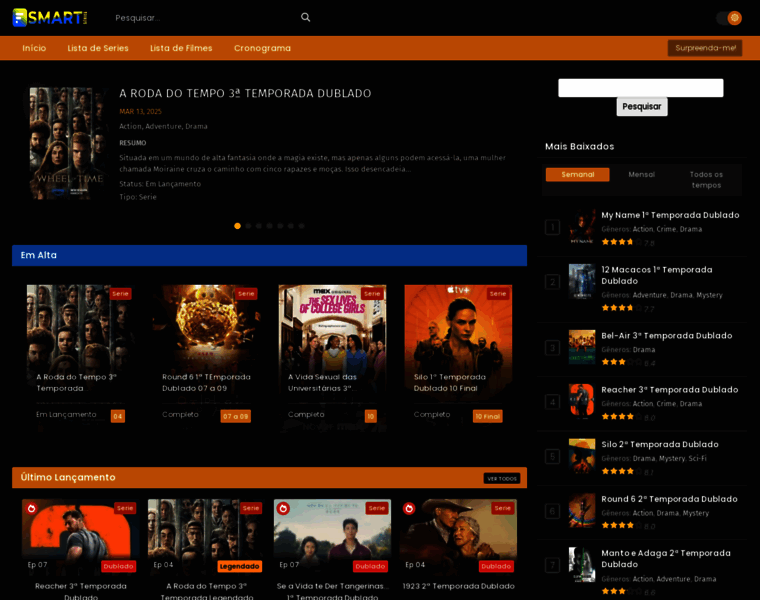Open Reacher 3ª Temporada Dublado in sidebar

pyautogui.click(x=669, y=390)
